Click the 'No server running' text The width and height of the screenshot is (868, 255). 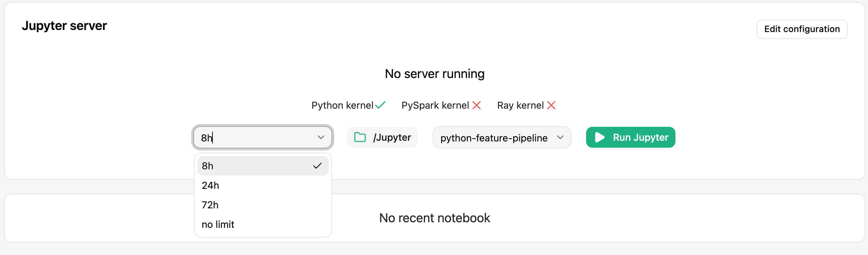click(435, 74)
